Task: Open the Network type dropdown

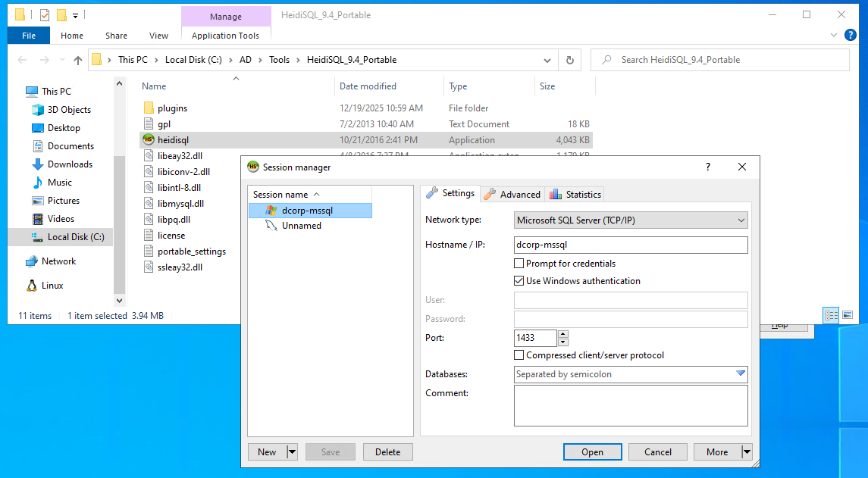Action: (741, 220)
